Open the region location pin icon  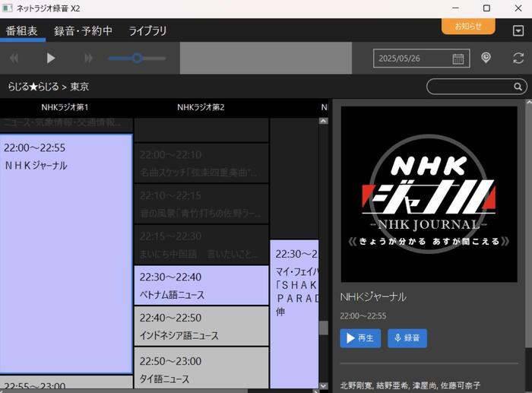486,58
